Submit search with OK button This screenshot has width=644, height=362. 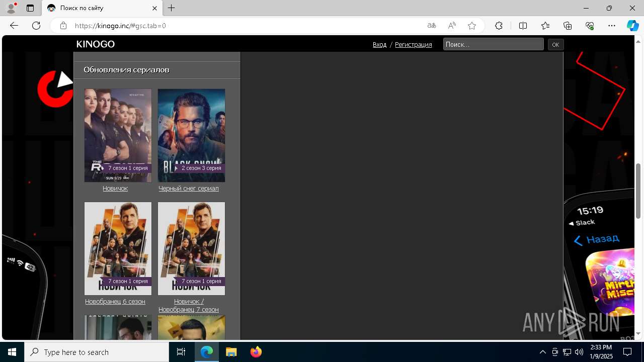(555, 45)
